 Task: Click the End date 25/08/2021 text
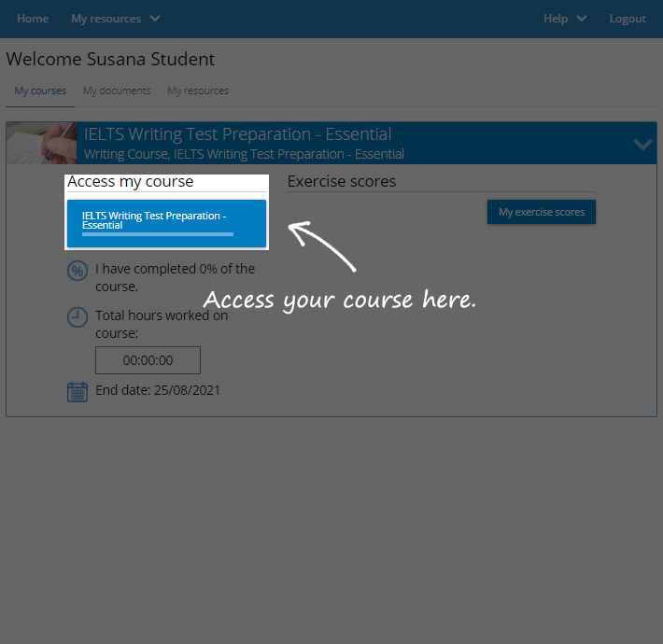(x=158, y=390)
